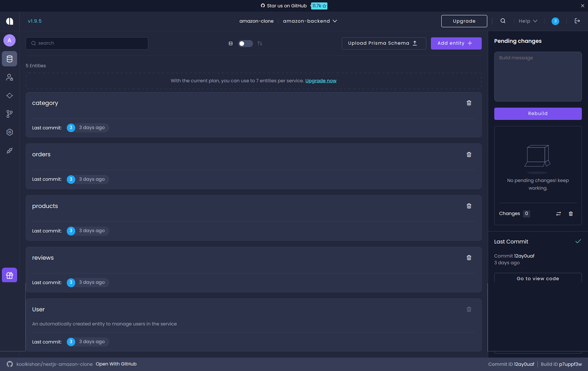The width and height of the screenshot is (588, 371).
Task: Delete the orders entity trash icon
Action: 469,154
